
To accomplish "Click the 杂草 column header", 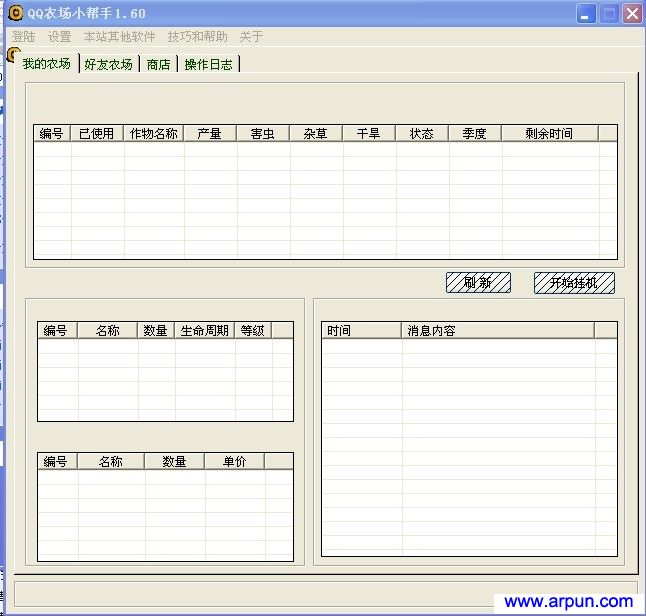I will click(316, 134).
